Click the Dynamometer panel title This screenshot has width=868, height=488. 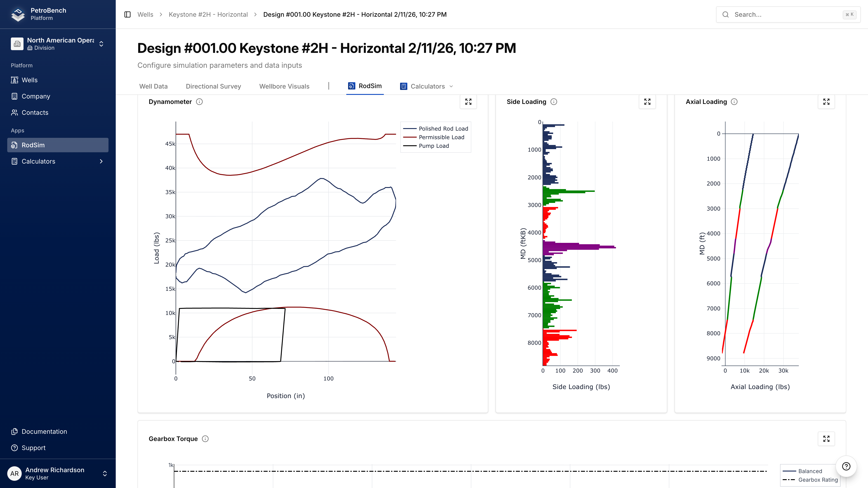point(170,102)
